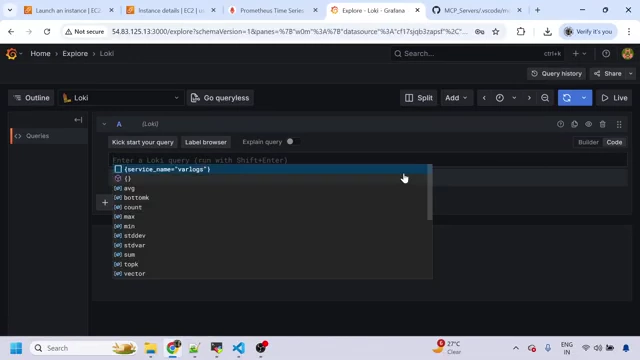Run query with the refresh button
640x360 pixels.
[567, 98]
